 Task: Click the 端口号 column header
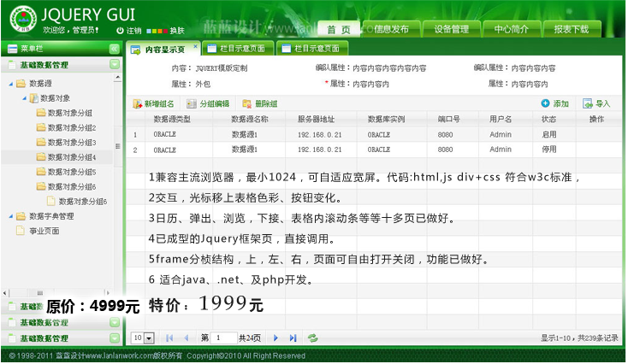click(448, 120)
